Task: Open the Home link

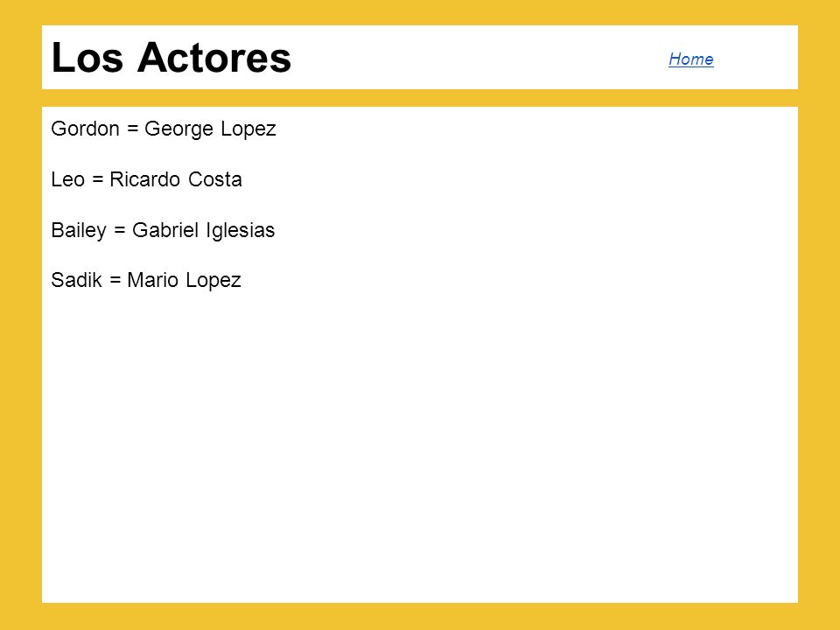Action: (x=690, y=59)
